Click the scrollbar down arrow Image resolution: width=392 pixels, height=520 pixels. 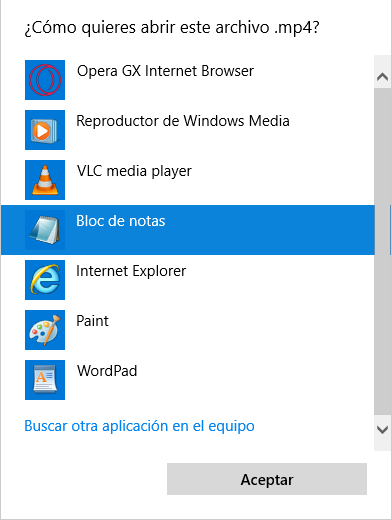click(382, 429)
